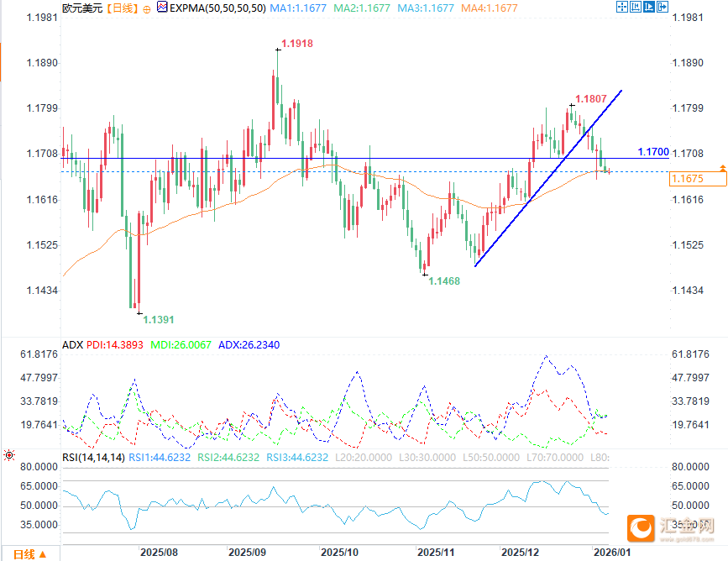728x561 pixels.
Task: Click the 1.1468 low price marker
Action: click(x=444, y=281)
